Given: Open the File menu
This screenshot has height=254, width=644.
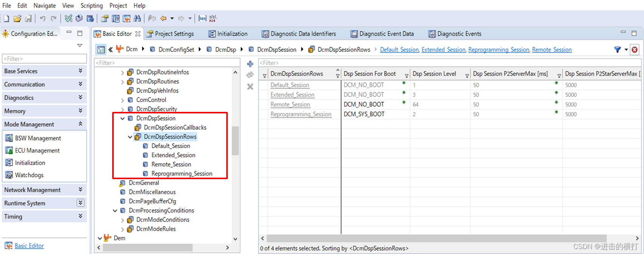Looking at the screenshot, I should 7,6.
